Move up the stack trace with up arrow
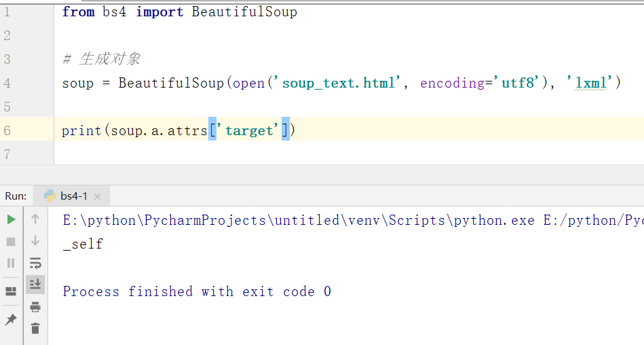644x345 pixels. [x=35, y=219]
